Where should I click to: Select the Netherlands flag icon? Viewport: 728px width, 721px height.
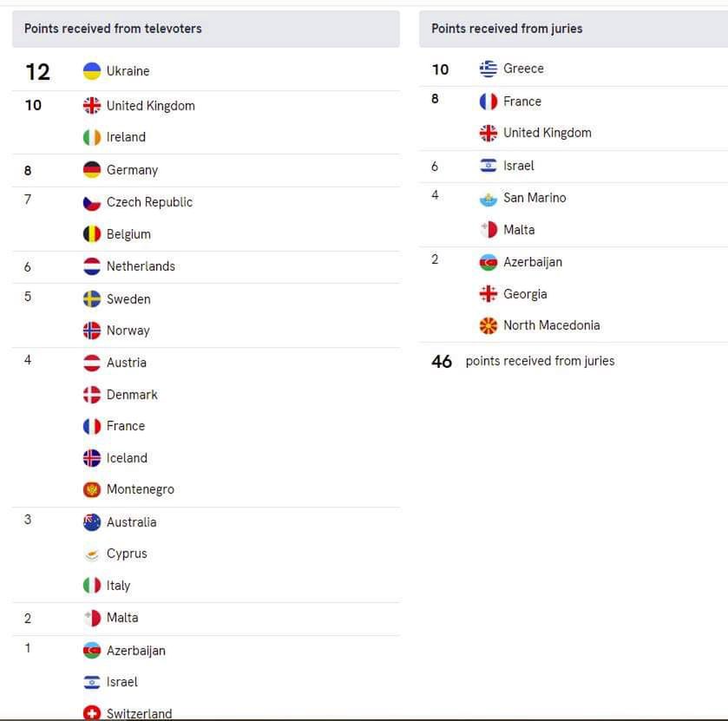tap(92, 266)
